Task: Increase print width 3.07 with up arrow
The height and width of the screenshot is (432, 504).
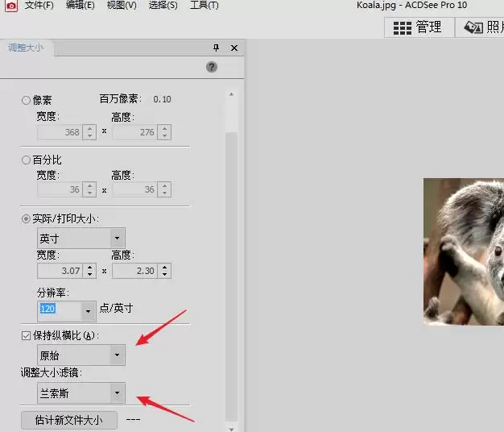Action: point(89,267)
